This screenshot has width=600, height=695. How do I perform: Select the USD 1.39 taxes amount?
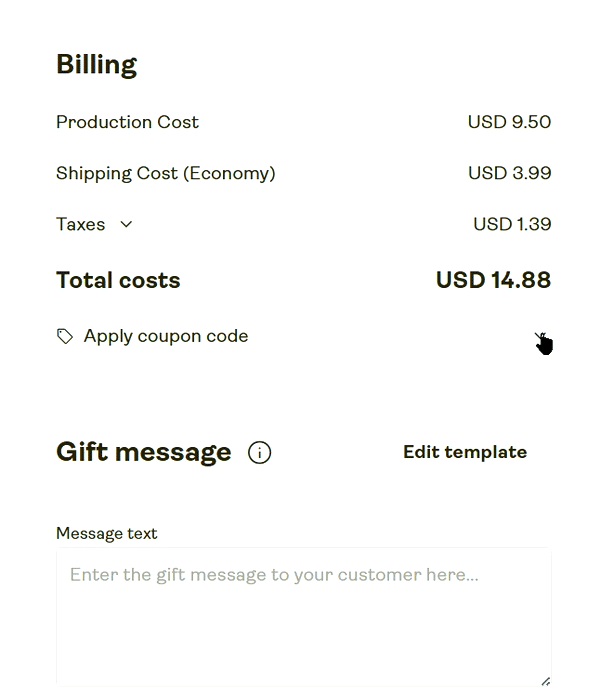(512, 224)
